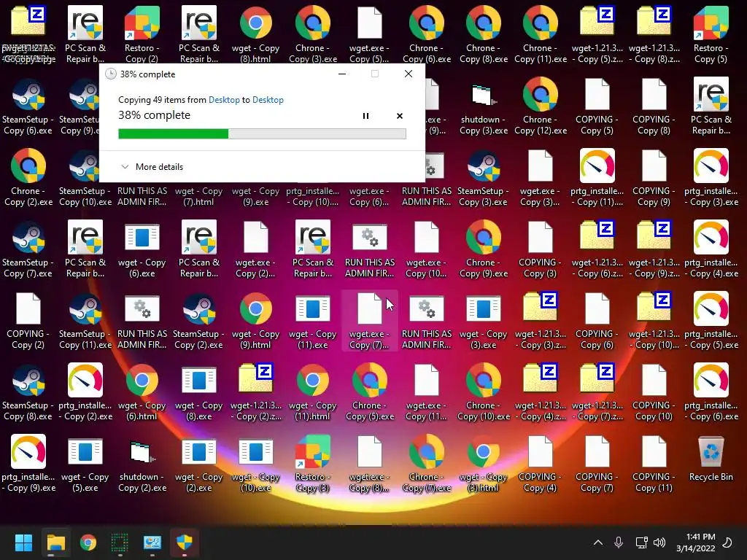The width and height of the screenshot is (747, 560).
Task: Click the focus assist moon tray icon
Action: 727,542
